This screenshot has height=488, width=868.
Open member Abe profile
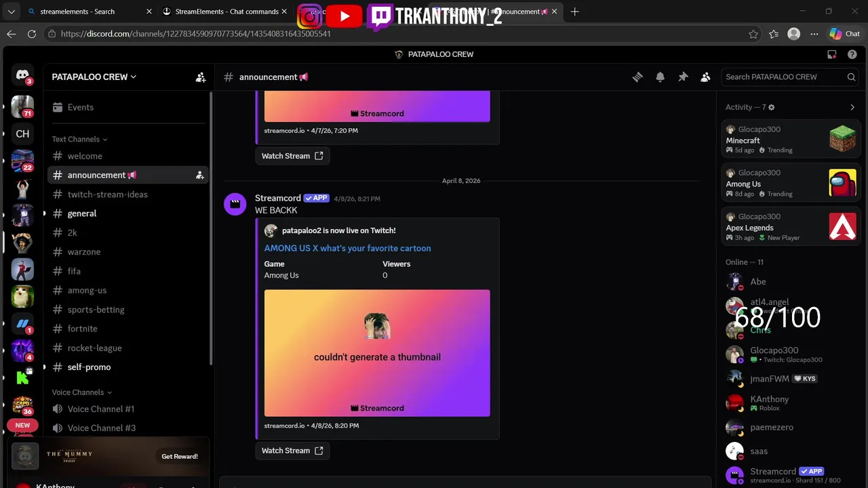coord(791,281)
